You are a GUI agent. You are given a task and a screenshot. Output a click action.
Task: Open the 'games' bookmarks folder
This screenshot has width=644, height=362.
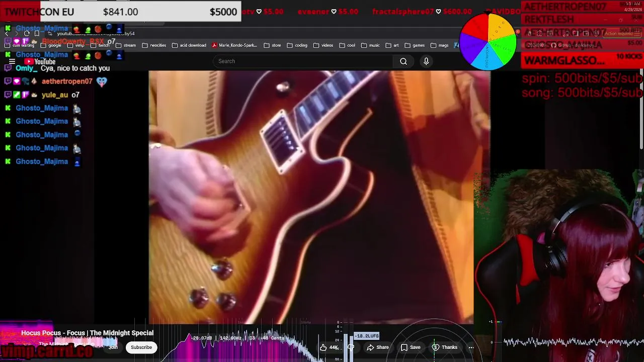tap(415, 45)
